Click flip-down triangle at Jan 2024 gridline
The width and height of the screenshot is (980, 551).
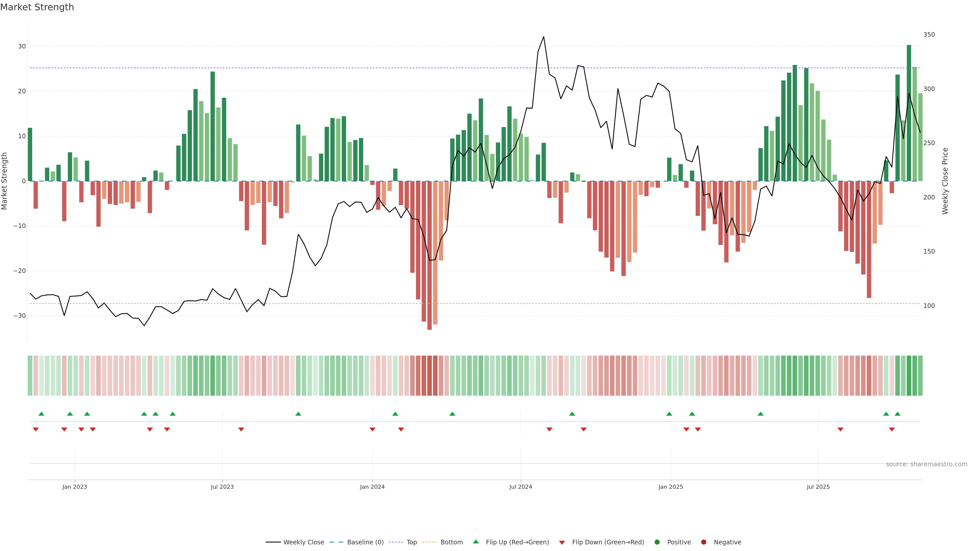click(372, 429)
